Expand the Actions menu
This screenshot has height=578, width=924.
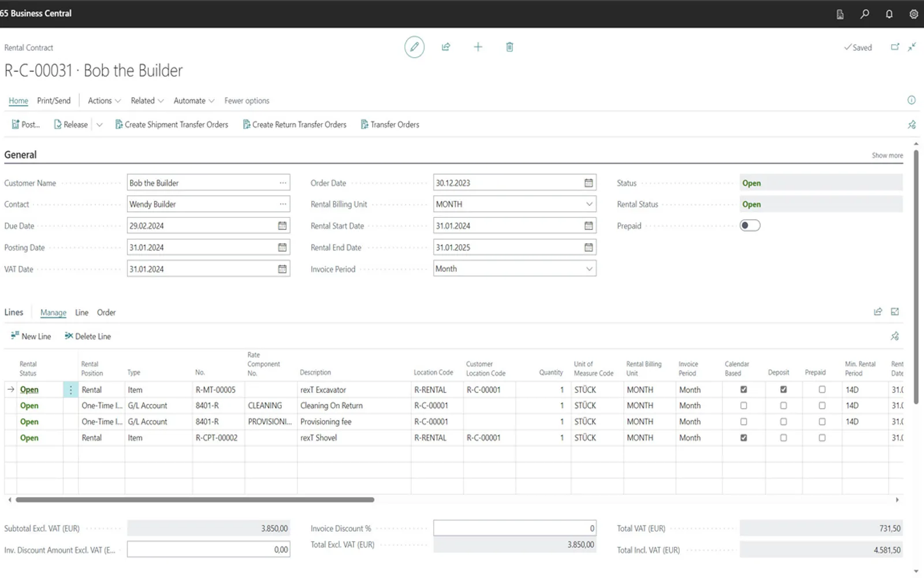104,101
